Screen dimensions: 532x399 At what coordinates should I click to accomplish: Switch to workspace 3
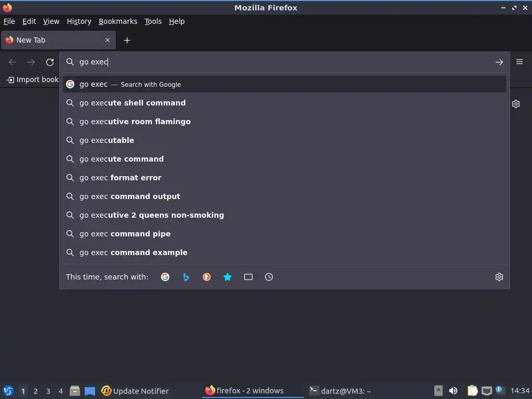point(48,391)
